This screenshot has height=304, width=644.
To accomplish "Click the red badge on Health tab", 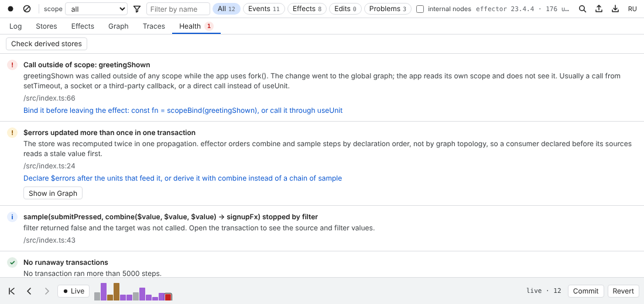I will coord(208,26).
